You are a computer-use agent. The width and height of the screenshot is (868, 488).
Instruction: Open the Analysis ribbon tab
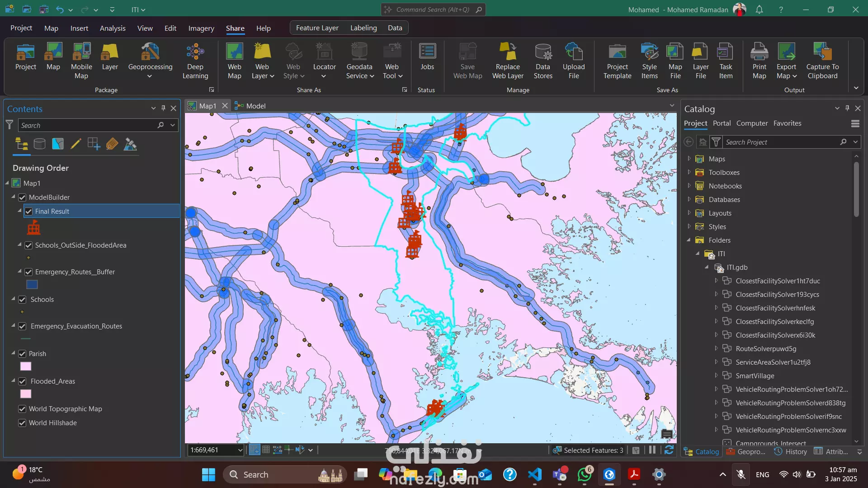click(x=113, y=28)
